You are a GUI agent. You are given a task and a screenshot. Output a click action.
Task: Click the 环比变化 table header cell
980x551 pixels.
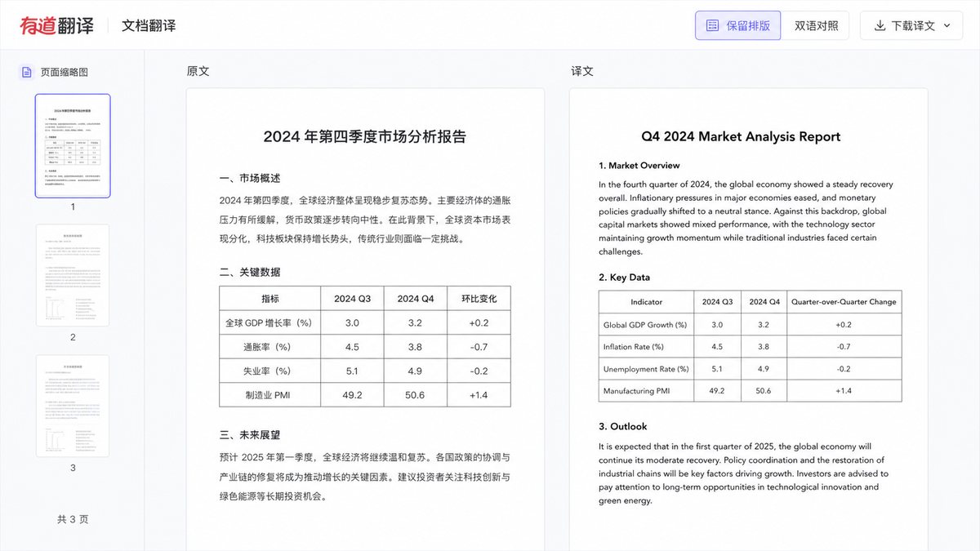pyautogui.click(x=479, y=299)
